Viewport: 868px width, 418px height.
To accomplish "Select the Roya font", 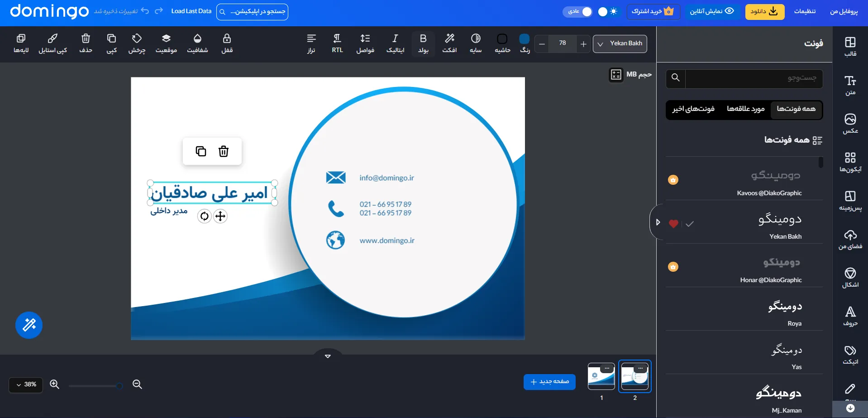I will [744, 311].
